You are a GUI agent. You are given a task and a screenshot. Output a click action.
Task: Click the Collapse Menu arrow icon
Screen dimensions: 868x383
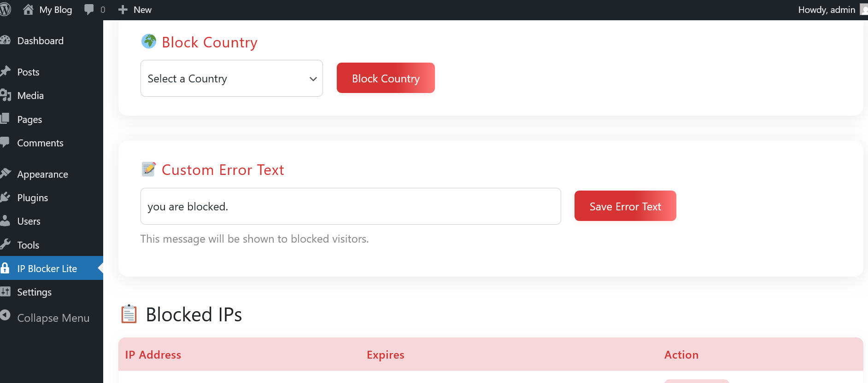click(x=6, y=316)
